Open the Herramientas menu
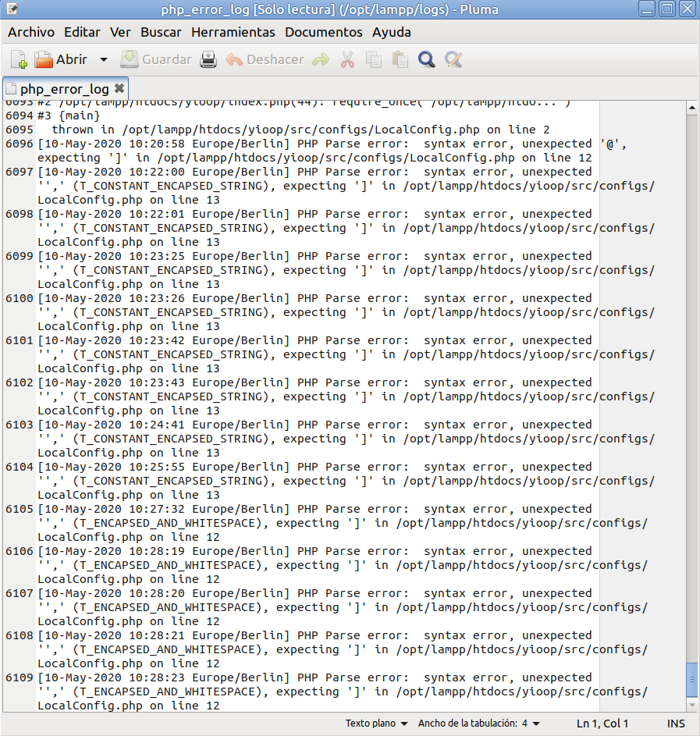This screenshot has width=700, height=736. (233, 32)
